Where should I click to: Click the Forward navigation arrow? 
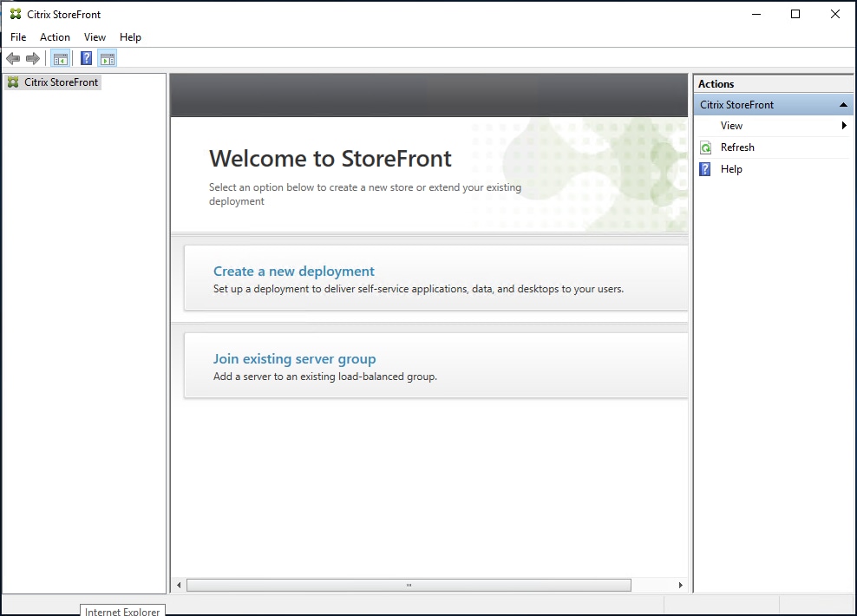click(33, 58)
